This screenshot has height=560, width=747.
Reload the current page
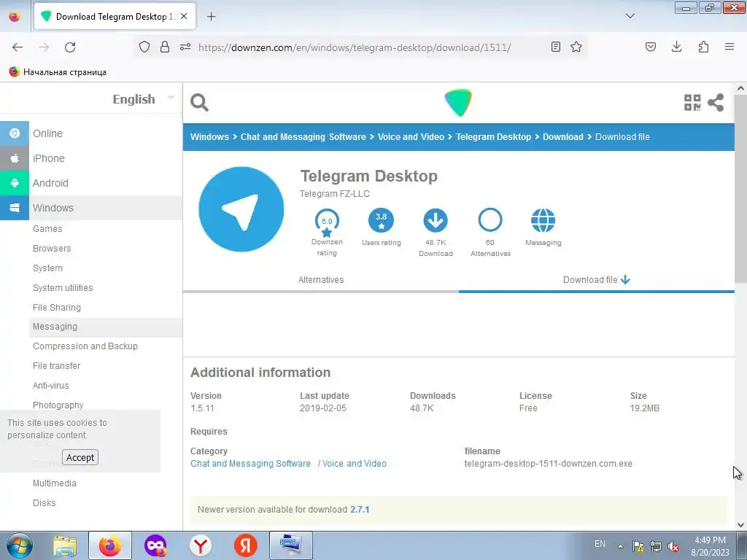click(70, 47)
